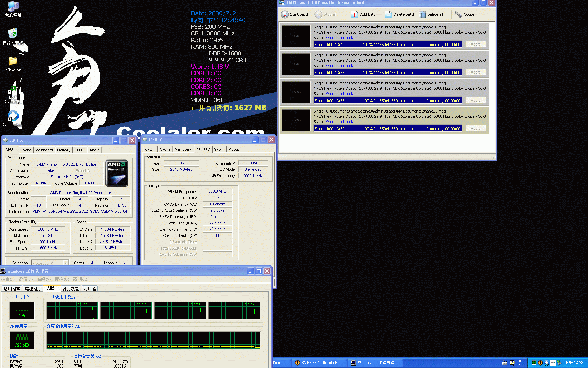Click the language bar keyboard icon
This screenshot has height=368, width=588.
504,363
